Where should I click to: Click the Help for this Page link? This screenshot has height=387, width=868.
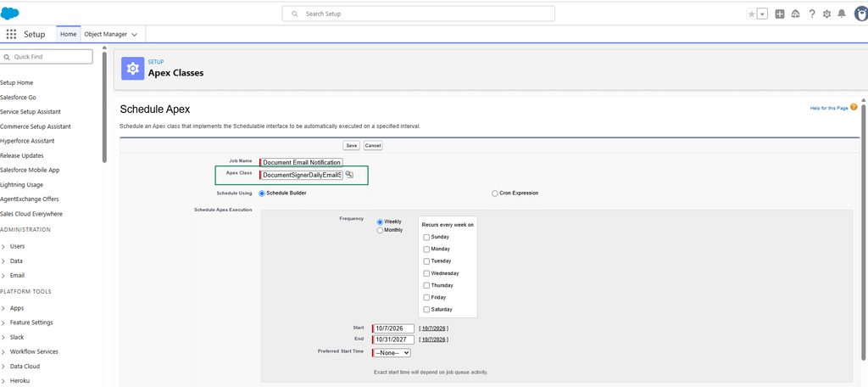(829, 108)
